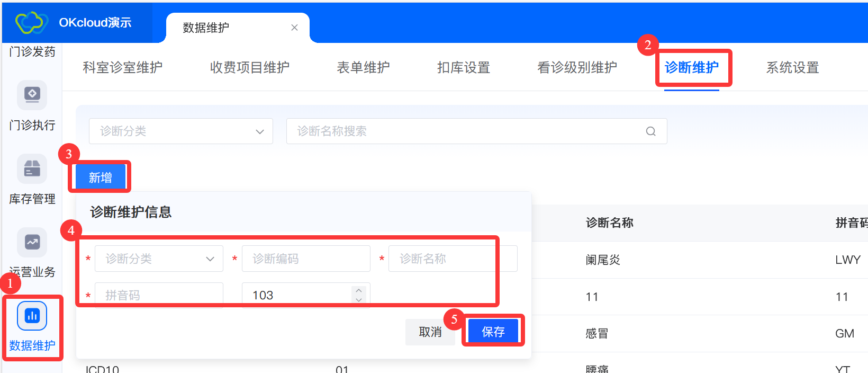
Task: Open the 收费项目维护 tab
Action: [x=249, y=68]
